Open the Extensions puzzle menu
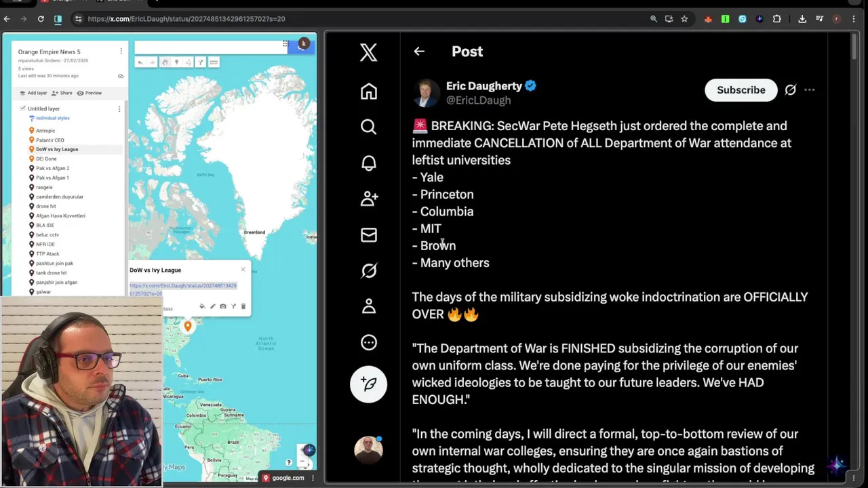868x488 pixels. tap(776, 19)
